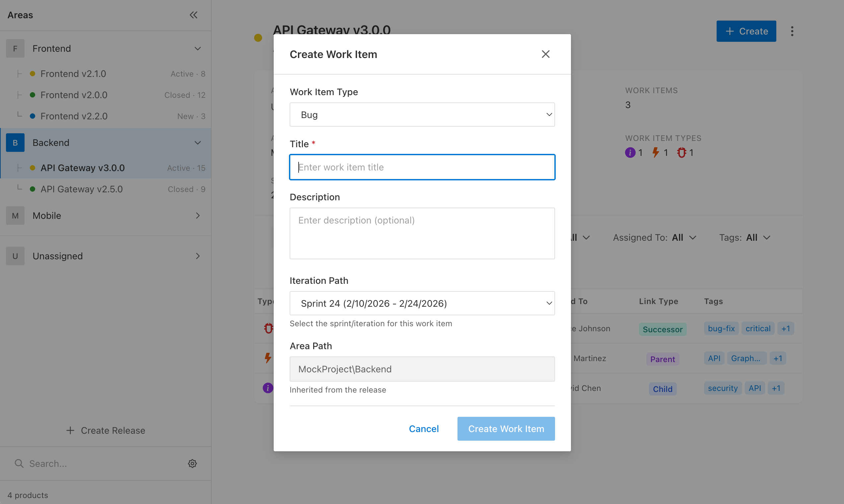Open the Iteration Path Sprint 24 dropdown

422,303
